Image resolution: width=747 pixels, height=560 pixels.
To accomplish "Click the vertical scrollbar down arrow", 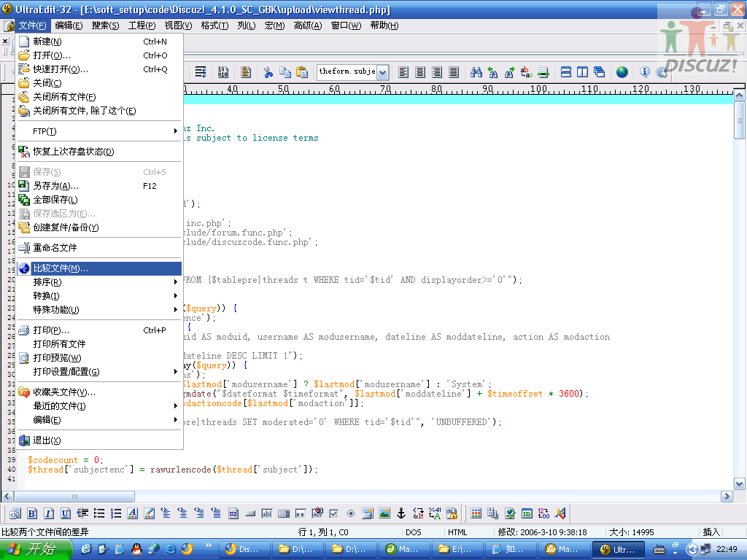I will coord(740,484).
